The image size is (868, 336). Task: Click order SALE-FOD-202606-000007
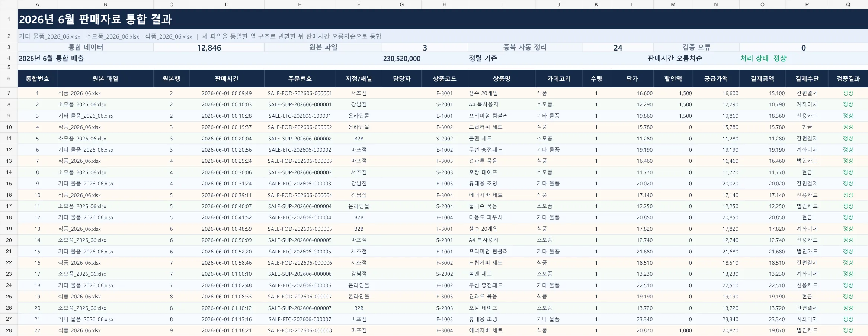point(300,297)
